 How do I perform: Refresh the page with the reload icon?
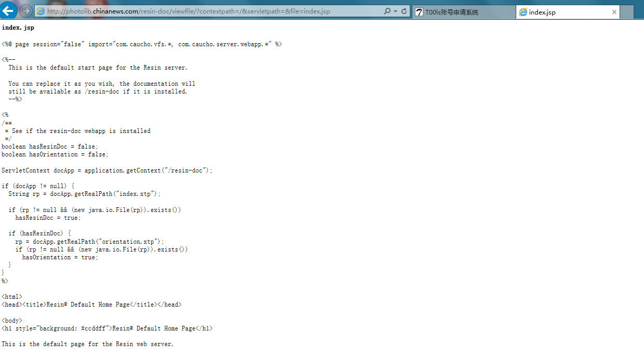pos(404,11)
